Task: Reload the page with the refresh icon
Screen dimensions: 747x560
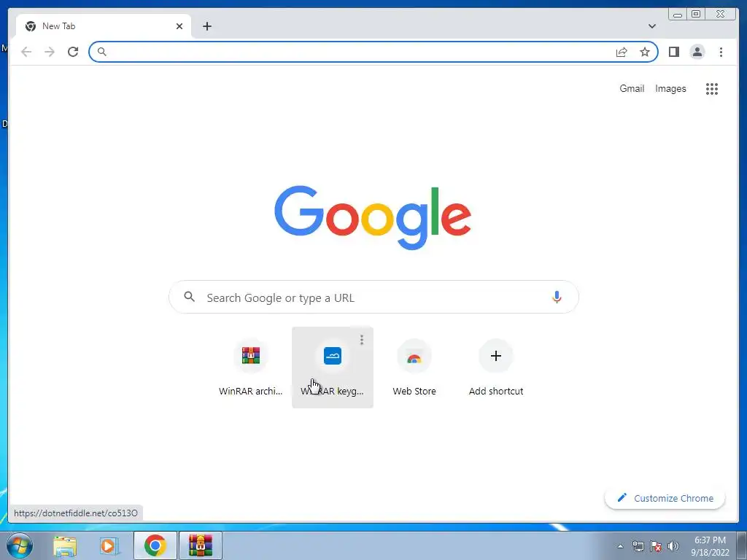Action: tap(73, 52)
